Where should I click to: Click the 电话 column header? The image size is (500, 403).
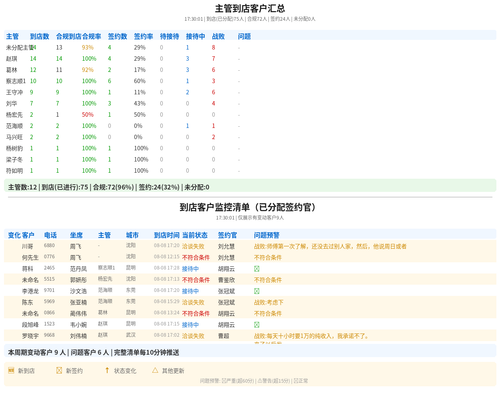[50, 235]
